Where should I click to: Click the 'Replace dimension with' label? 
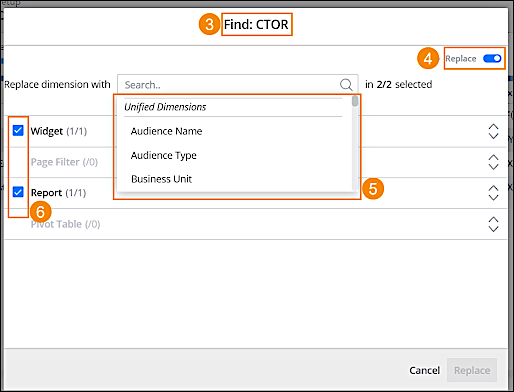[x=57, y=84]
